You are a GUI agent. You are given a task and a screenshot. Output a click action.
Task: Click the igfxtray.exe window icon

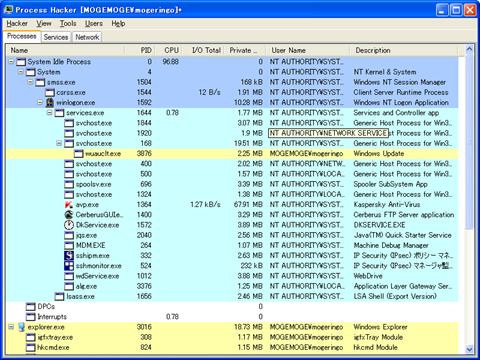tap(31, 337)
